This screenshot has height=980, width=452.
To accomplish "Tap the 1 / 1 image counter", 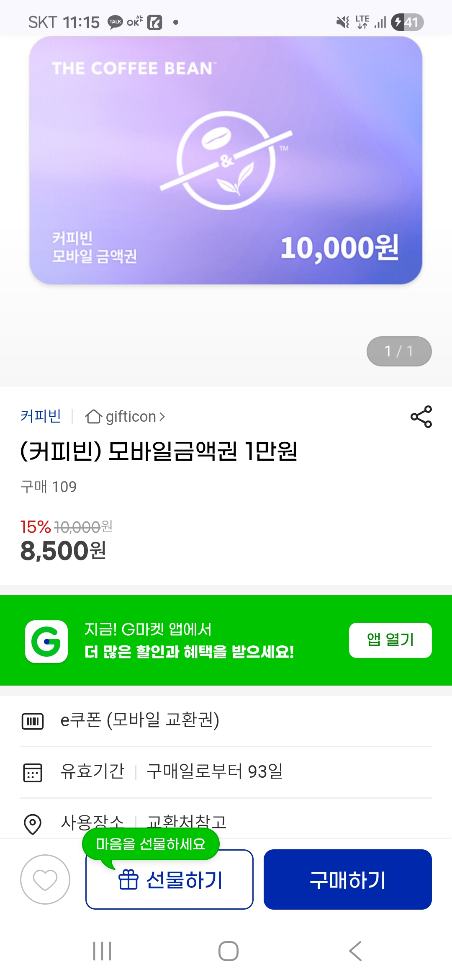I will click(399, 351).
